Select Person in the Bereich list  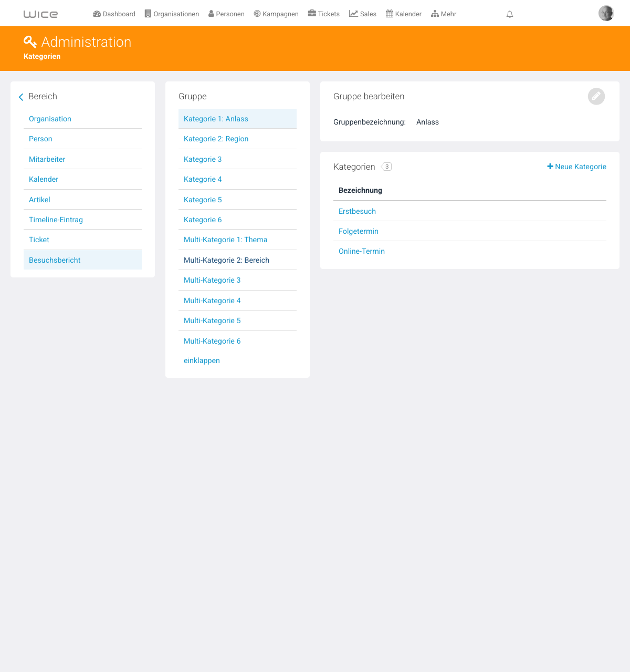point(82,139)
